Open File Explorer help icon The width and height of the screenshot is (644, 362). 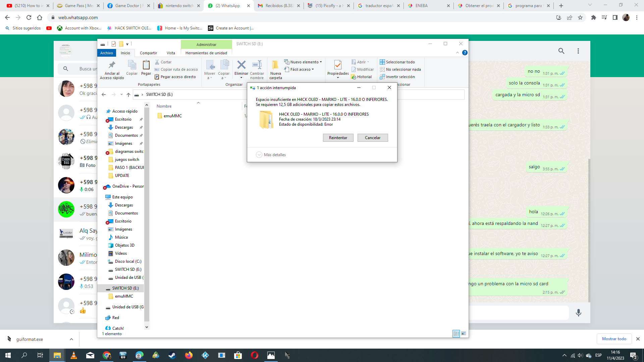tap(465, 53)
